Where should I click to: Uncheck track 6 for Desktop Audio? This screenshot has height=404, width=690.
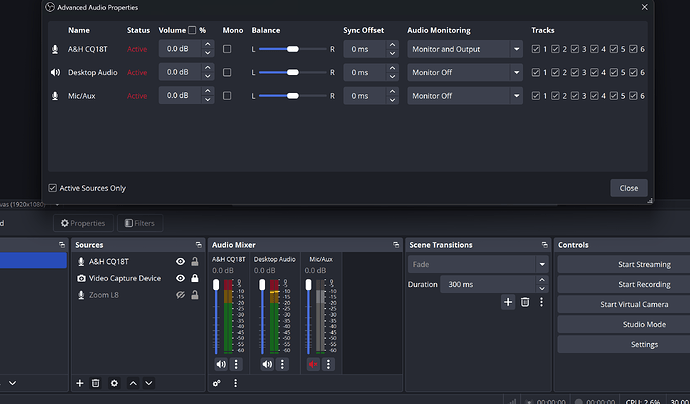633,72
